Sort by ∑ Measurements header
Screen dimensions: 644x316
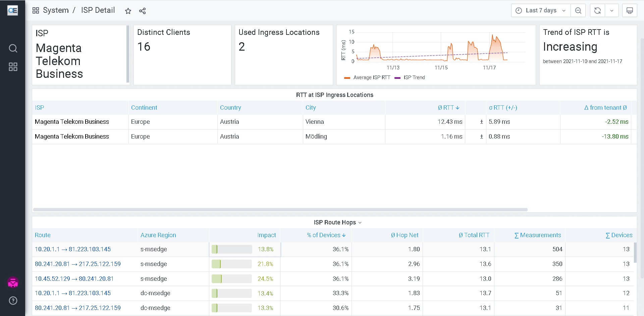(x=538, y=235)
